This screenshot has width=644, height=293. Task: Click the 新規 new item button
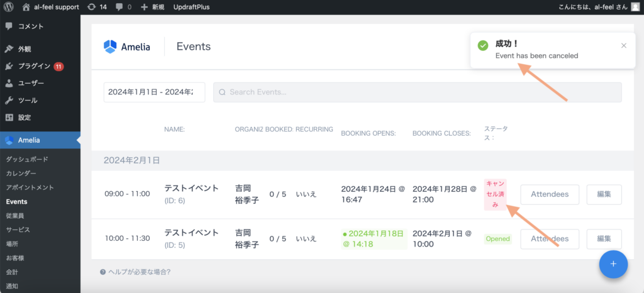[153, 7]
